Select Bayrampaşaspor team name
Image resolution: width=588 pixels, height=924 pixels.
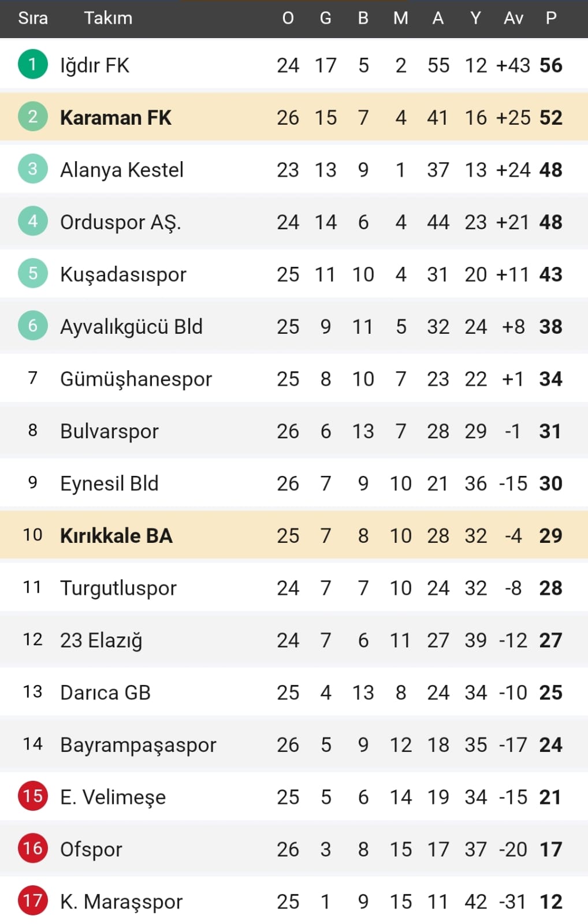point(138,745)
